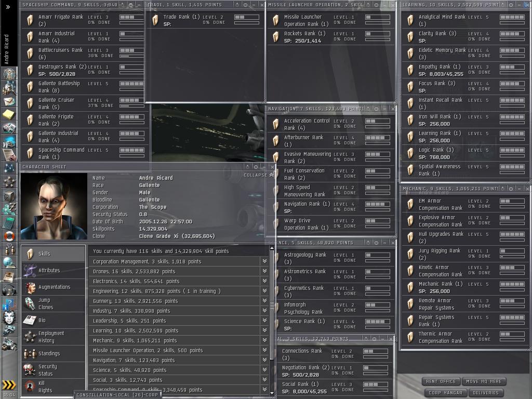Open the Character Sheet sidebar icon

[x=9, y=74]
